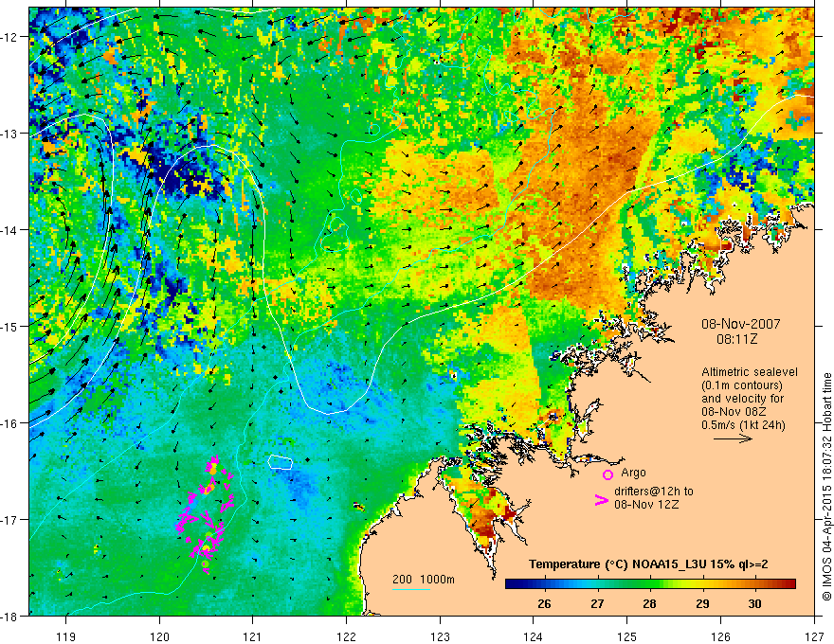Click longitude axis label '124'

click(x=534, y=636)
